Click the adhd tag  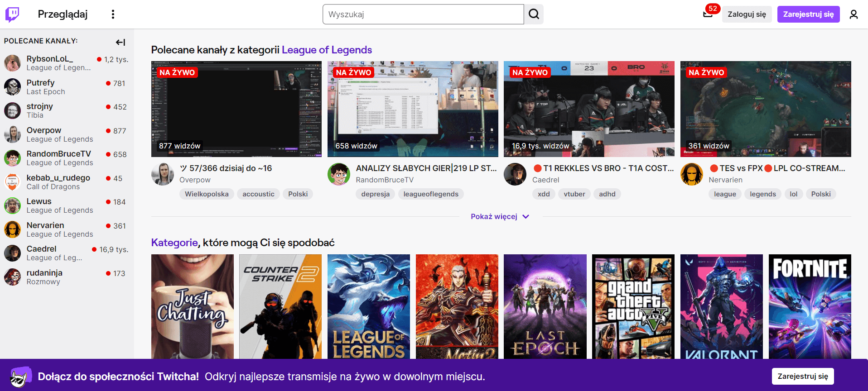[607, 194]
